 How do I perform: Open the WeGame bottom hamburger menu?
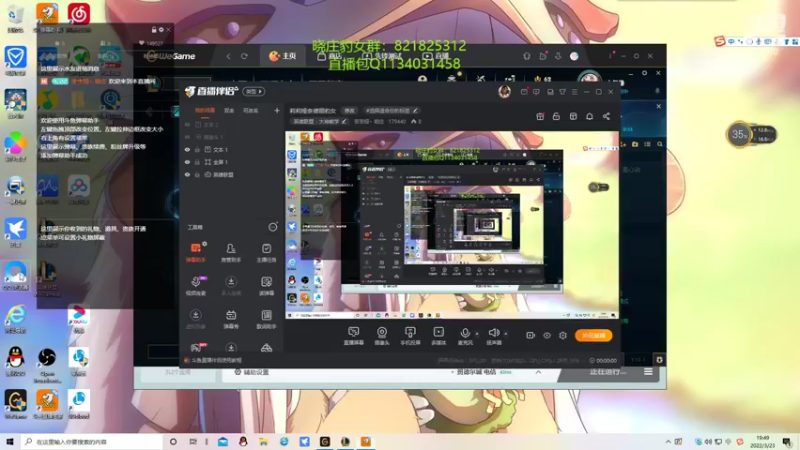pyautogui.click(x=648, y=372)
